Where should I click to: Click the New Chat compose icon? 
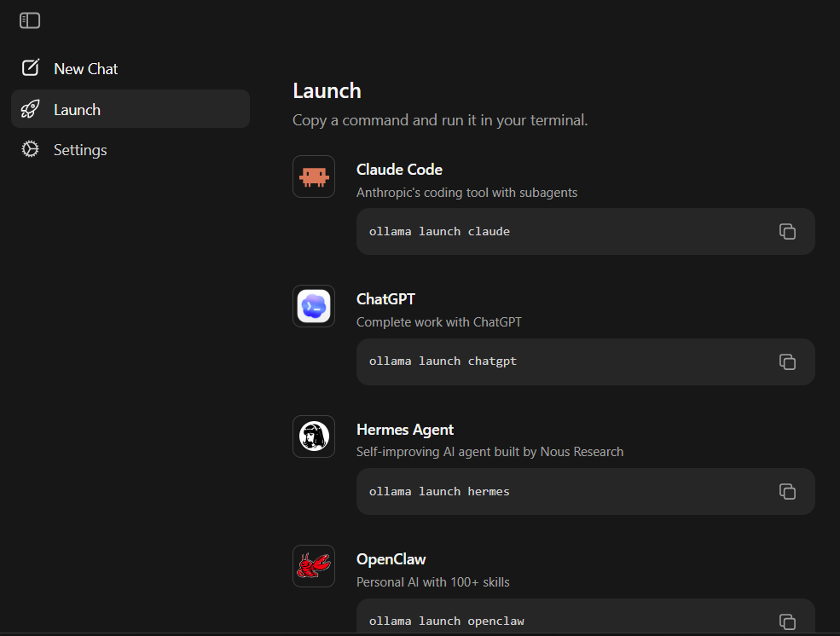pyautogui.click(x=31, y=67)
